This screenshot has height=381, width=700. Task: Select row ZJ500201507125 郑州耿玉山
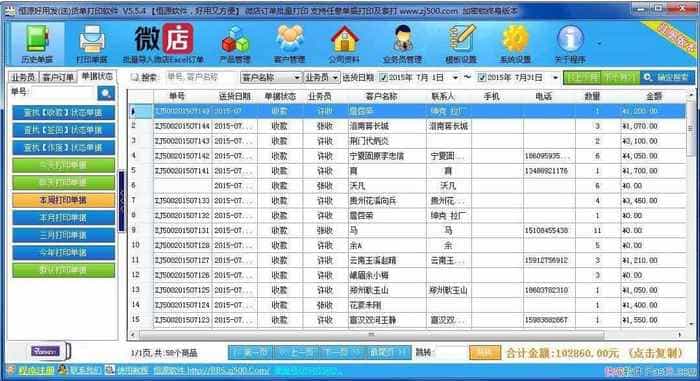tap(407, 290)
